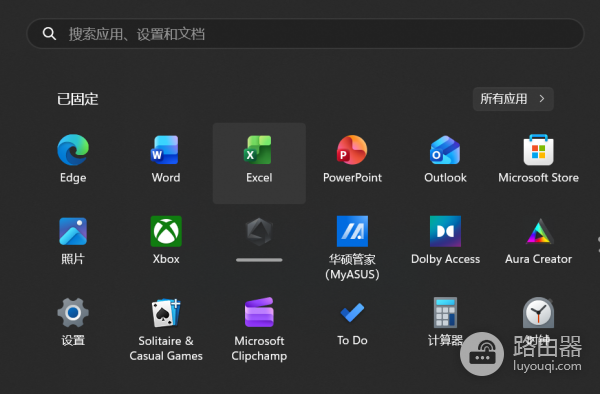This screenshot has height=394, width=600.
Task: Open Microsoft Clipchamp
Action: click(x=259, y=330)
